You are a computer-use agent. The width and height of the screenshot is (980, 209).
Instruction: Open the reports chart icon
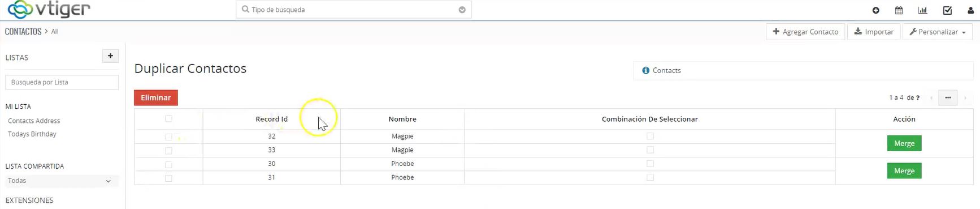[x=922, y=10]
